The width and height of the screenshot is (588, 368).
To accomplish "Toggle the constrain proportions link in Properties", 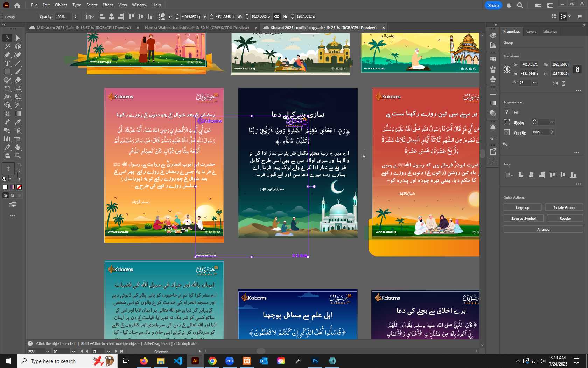I will (577, 69).
